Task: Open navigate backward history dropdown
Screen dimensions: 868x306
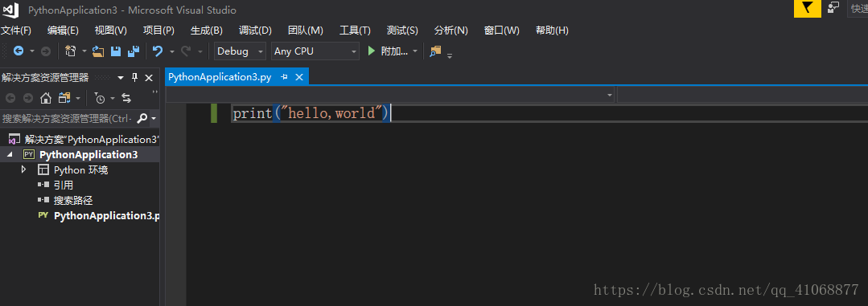Action: coord(31,51)
